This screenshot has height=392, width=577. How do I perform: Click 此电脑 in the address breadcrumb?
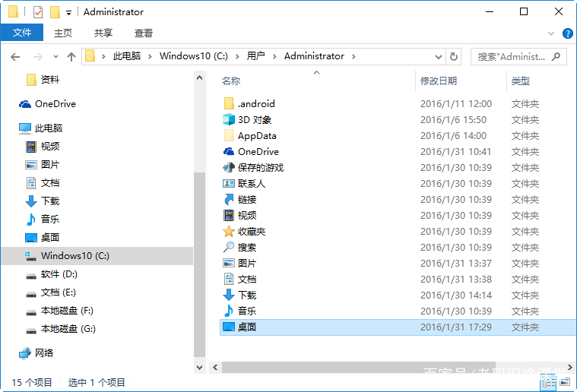click(x=127, y=56)
